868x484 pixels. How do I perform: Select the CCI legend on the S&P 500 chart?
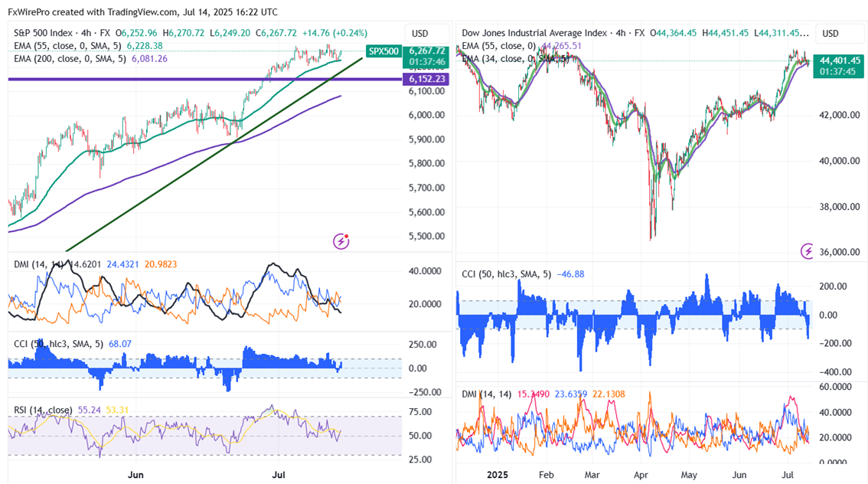click(x=58, y=344)
